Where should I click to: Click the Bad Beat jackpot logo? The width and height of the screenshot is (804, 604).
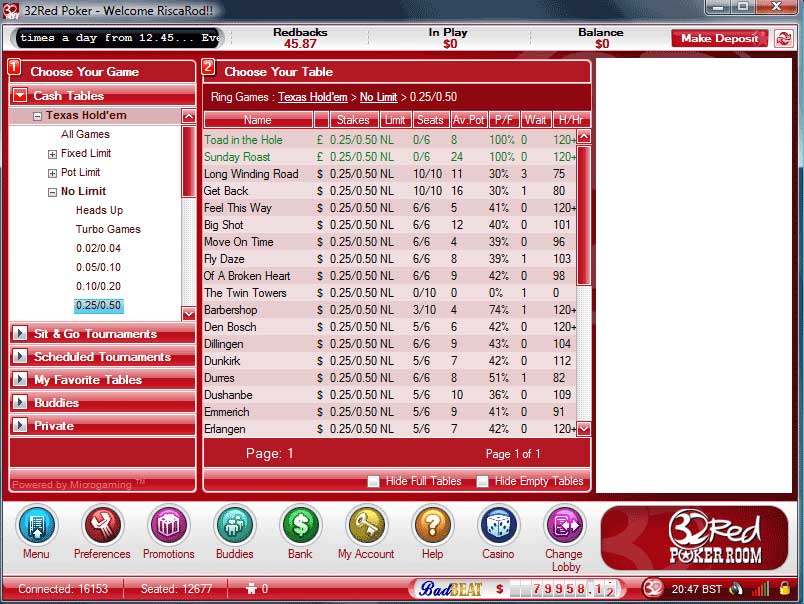[x=451, y=589]
